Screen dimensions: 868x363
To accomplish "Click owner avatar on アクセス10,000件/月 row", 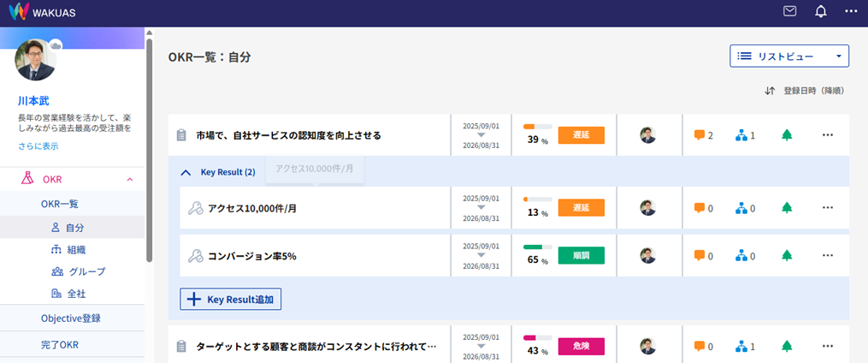I will pyautogui.click(x=648, y=208).
